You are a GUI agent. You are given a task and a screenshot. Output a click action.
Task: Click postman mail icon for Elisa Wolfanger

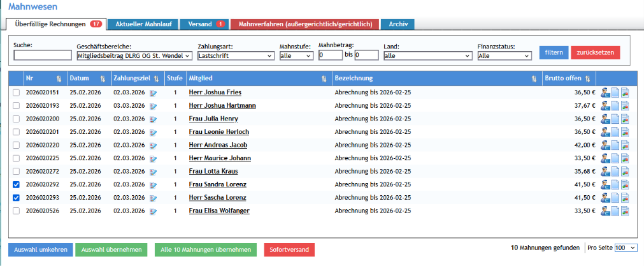pos(605,211)
